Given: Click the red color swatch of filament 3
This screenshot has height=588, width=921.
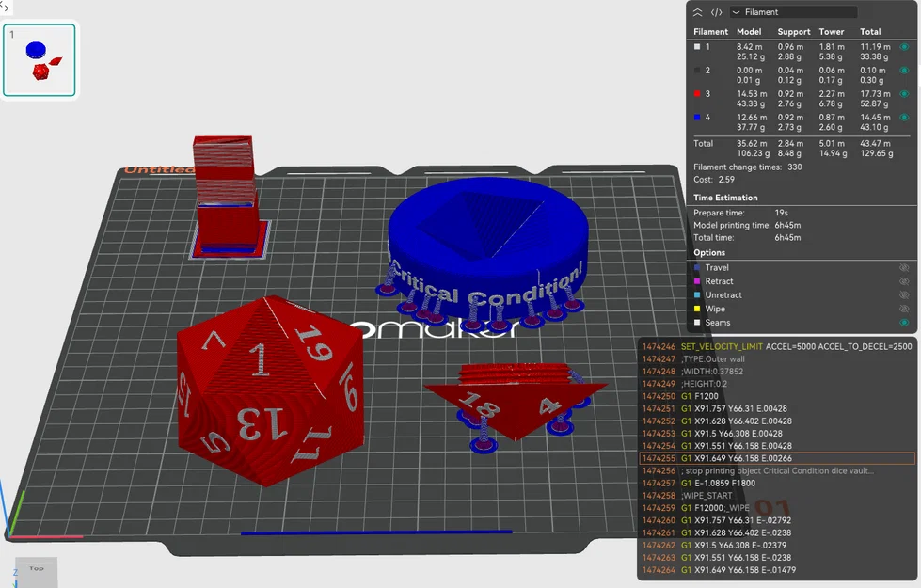Looking at the screenshot, I should point(697,93).
